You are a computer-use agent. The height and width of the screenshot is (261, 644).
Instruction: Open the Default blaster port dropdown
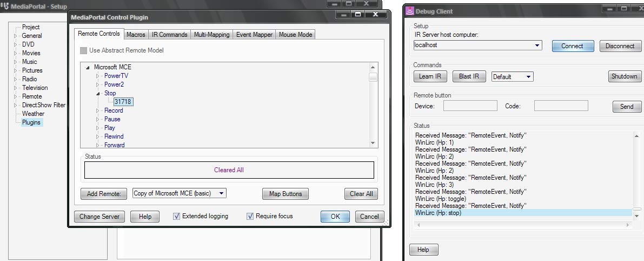point(528,77)
